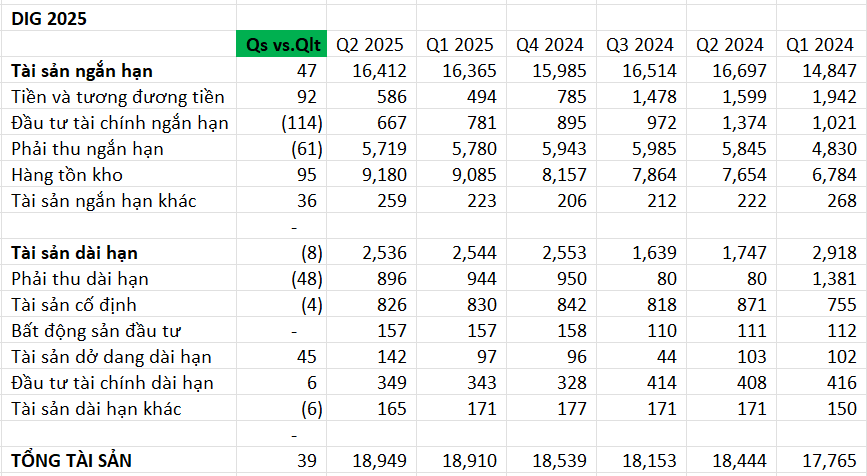
Task: Select the Q1 2024 column header
Action: [x=822, y=44]
